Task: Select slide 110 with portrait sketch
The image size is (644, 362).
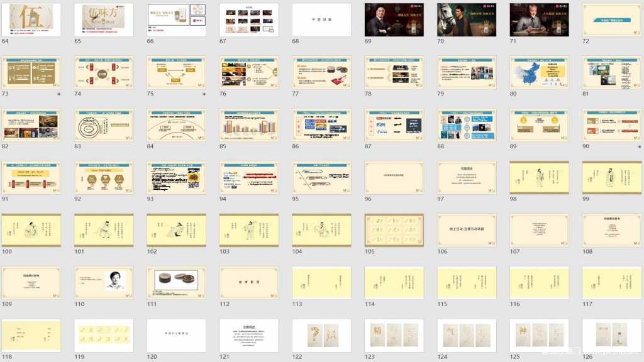Action: coord(104,283)
